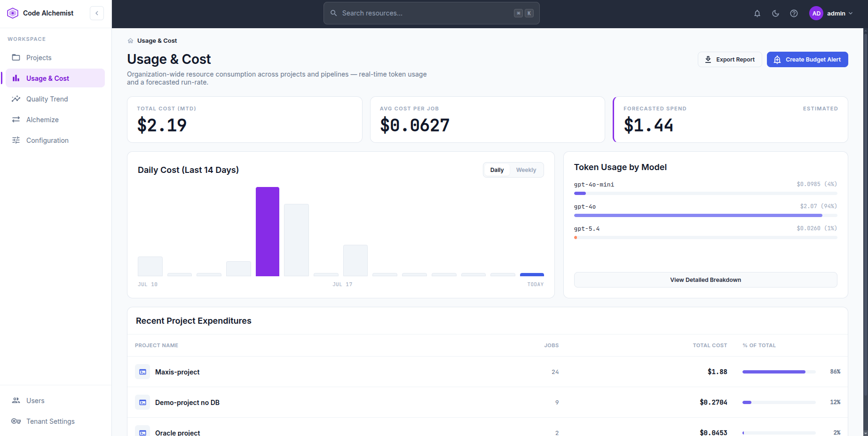The image size is (868, 436).
Task: Collapse the sidebar with the chevron button
Action: (x=97, y=13)
